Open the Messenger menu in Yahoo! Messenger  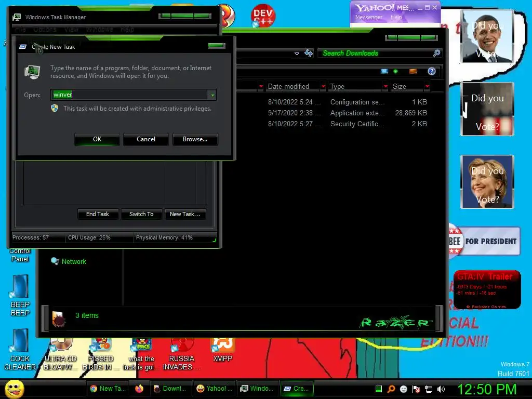369,17
